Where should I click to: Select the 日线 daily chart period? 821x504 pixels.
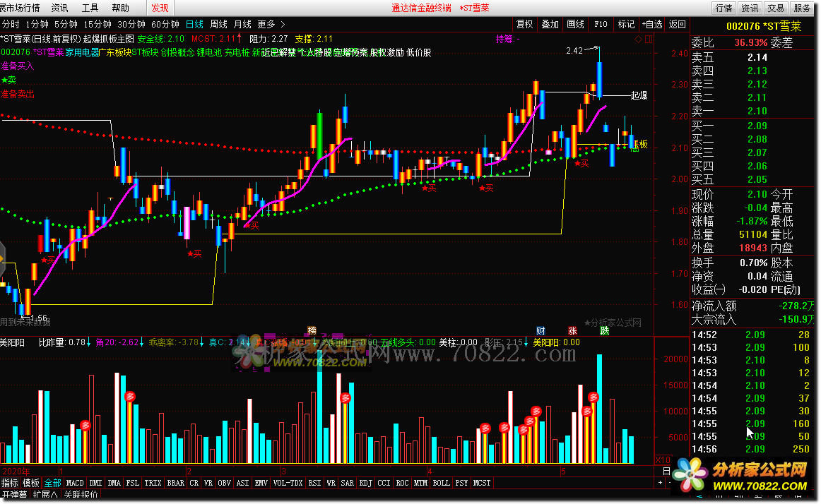coord(195,24)
